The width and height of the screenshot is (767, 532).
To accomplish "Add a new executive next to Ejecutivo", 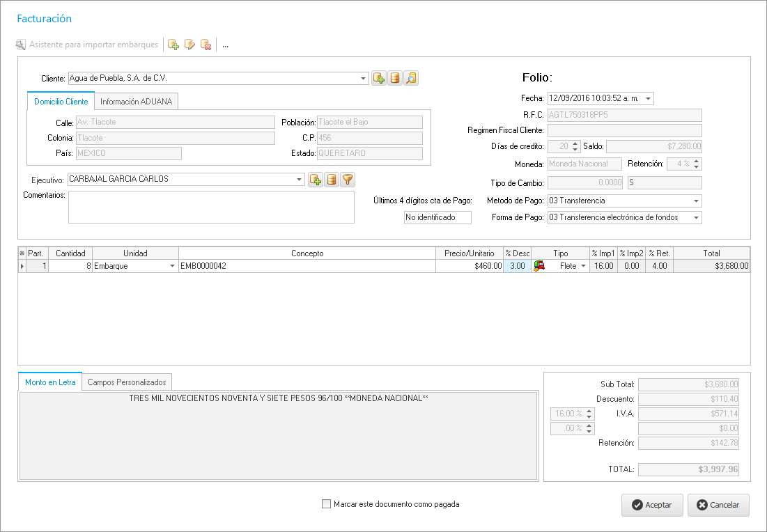I will pos(315,180).
